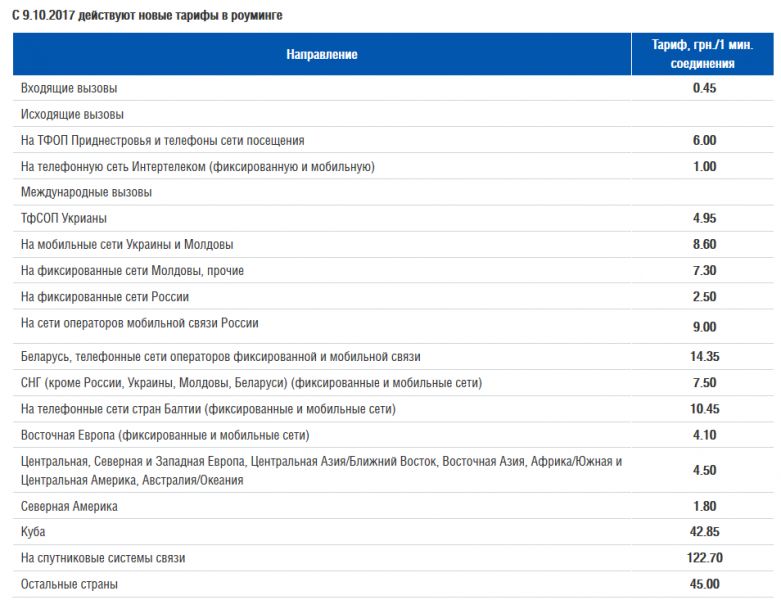Click the "На ТФОП Приднестровья" row text
The image size is (781, 600).
[162, 141]
